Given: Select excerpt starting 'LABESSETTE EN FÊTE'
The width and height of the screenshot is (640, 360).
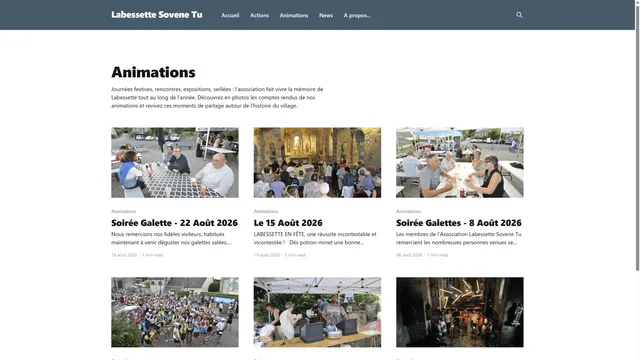Looking at the screenshot, I should click(x=315, y=238).
